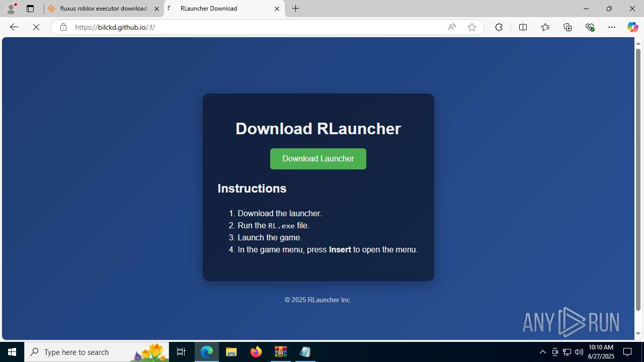Open Task View on taskbar

tap(181, 352)
